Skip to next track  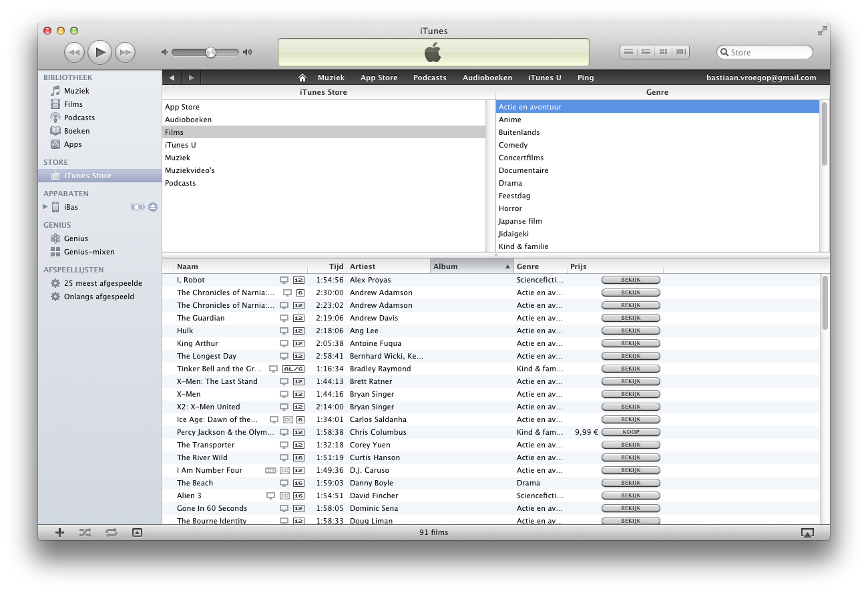pyautogui.click(x=125, y=52)
